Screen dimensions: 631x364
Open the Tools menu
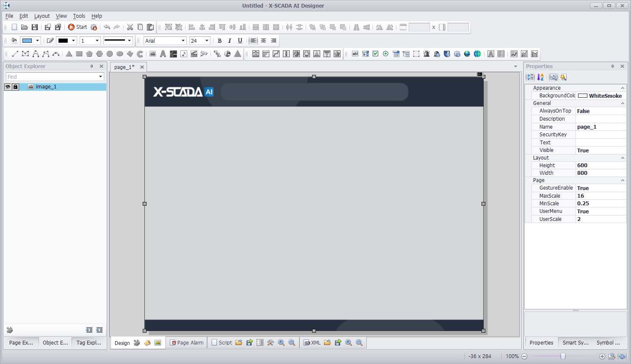[x=79, y=16]
